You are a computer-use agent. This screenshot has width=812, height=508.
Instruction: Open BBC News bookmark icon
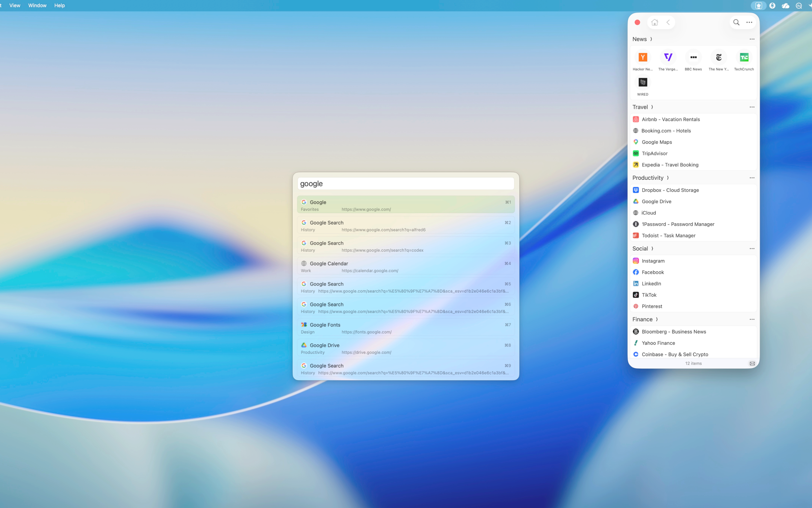(x=693, y=58)
